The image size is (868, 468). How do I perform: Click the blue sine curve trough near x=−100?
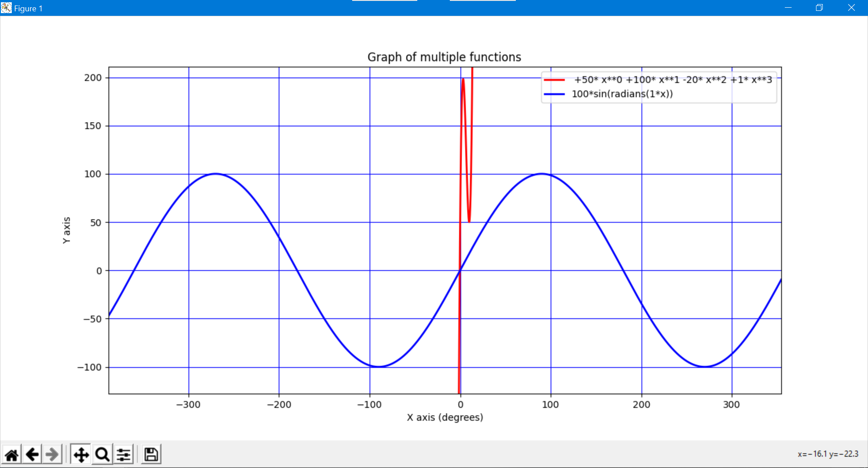click(379, 367)
